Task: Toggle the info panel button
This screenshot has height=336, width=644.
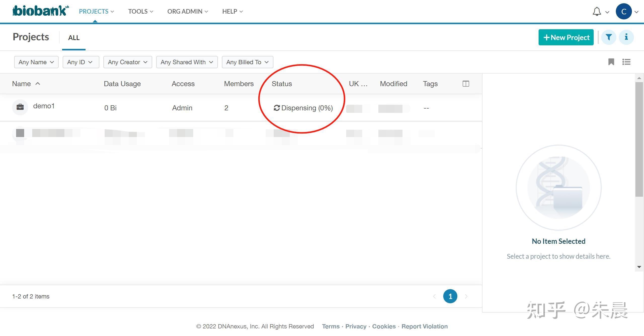Action: 626,37
